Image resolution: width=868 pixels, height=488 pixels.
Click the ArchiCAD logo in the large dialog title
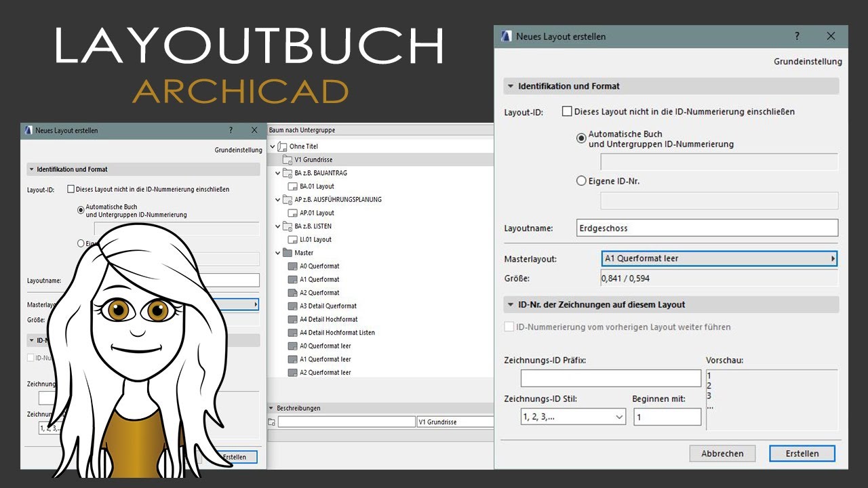pos(506,36)
